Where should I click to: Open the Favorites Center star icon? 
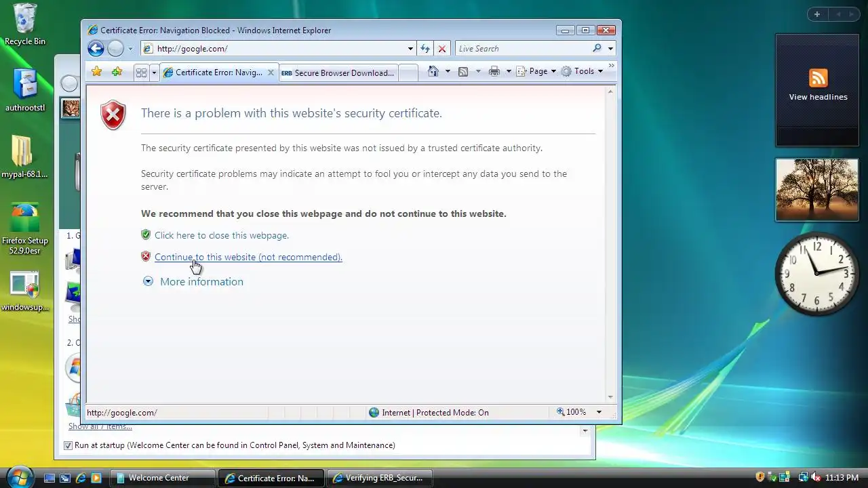tap(96, 72)
